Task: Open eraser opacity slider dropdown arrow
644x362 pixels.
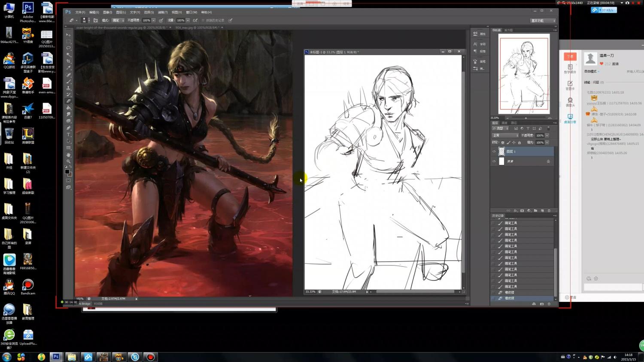Action: 154,20
